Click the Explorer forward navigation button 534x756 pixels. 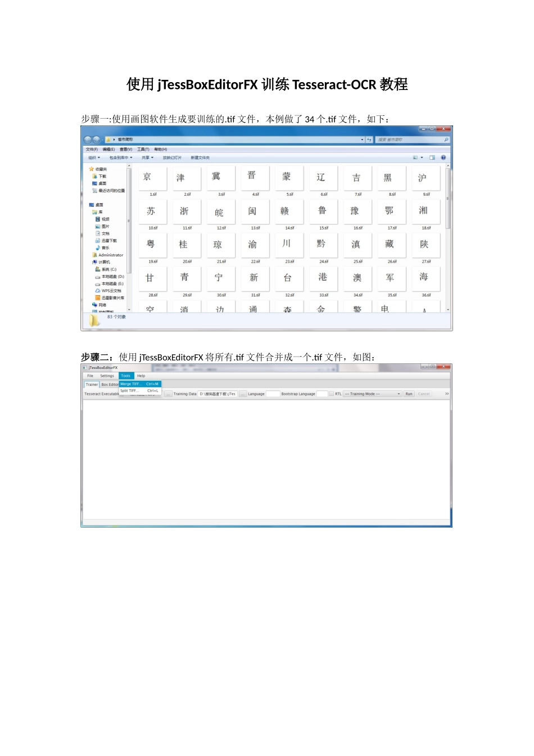click(x=97, y=139)
